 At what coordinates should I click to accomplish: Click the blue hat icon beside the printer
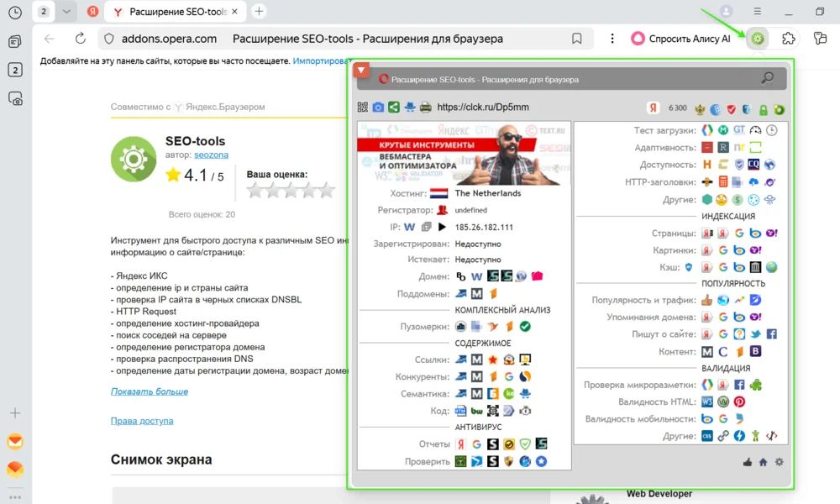(x=410, y=108)
